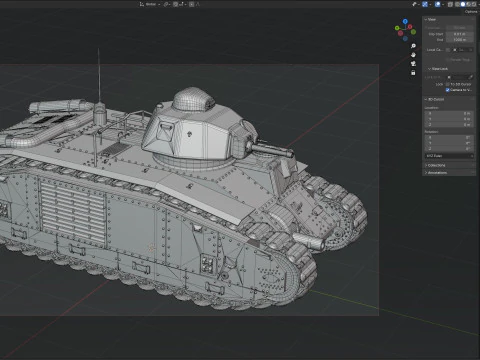The image size is (480, 360).
Task: Click the blue Z axis gizmo handle
Action: coord(405,21)
